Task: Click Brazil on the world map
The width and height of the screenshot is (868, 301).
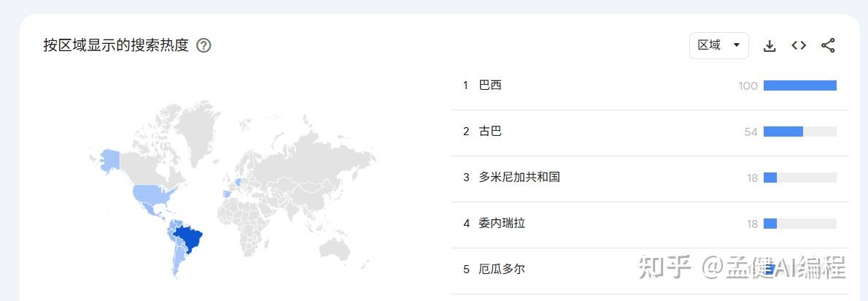Action: pyautogui.click(x=190, y=238)
